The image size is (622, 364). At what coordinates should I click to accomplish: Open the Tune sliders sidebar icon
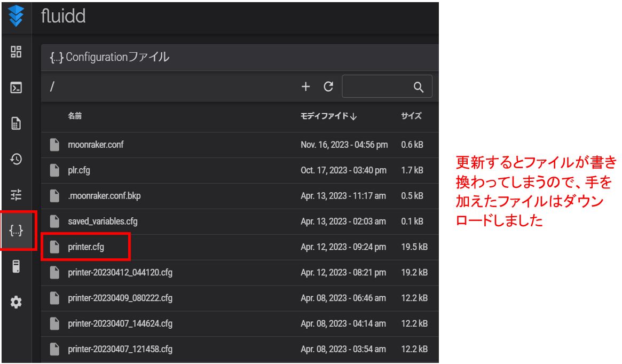(16, 195)
